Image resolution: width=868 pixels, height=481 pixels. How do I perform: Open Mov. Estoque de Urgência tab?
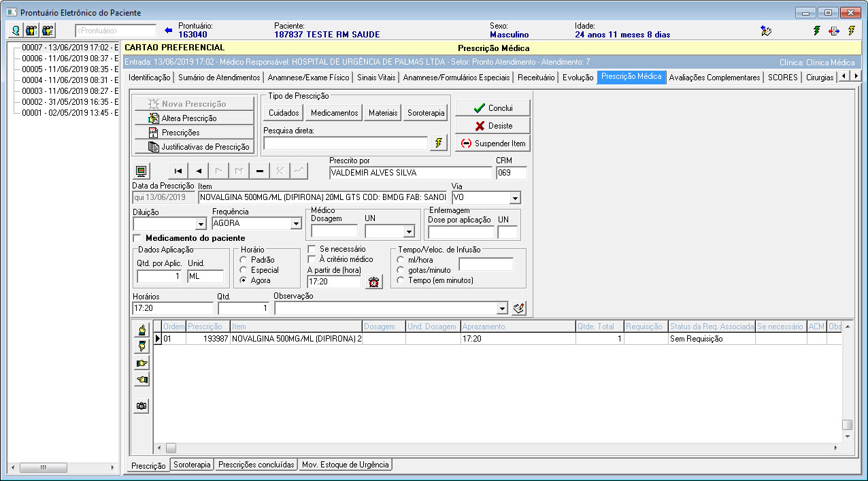coord(346,465)
